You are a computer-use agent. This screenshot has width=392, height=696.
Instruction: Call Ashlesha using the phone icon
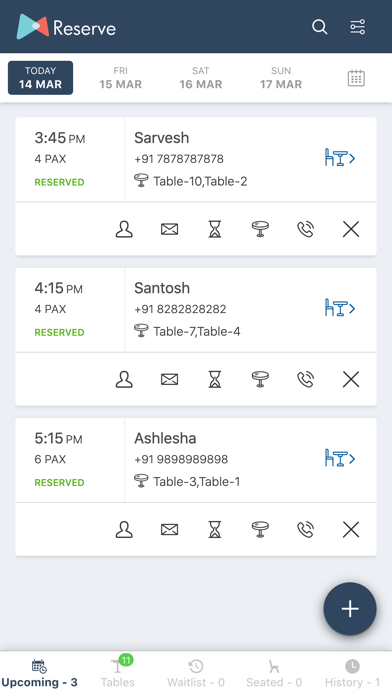[x=305, y=530]
